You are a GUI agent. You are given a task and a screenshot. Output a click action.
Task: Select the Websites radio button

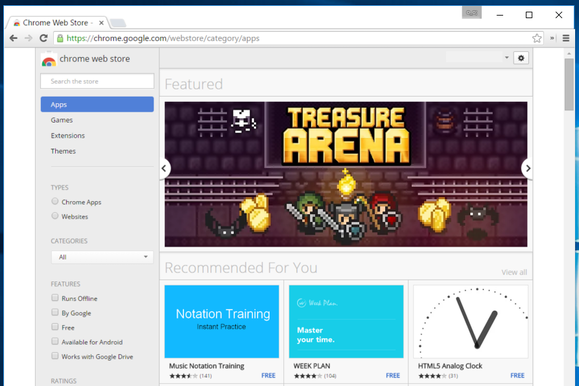click(55, 216)
